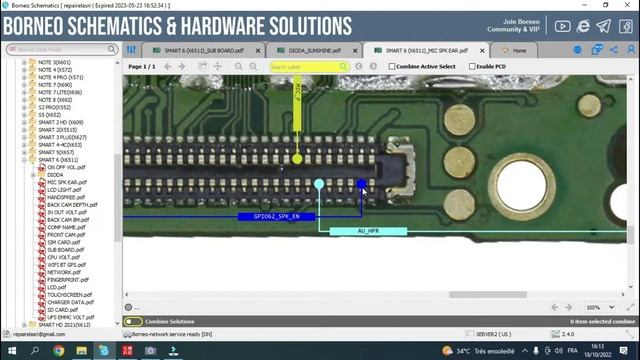Expand the S5 (X652) folder

click(x=24, y=115)
